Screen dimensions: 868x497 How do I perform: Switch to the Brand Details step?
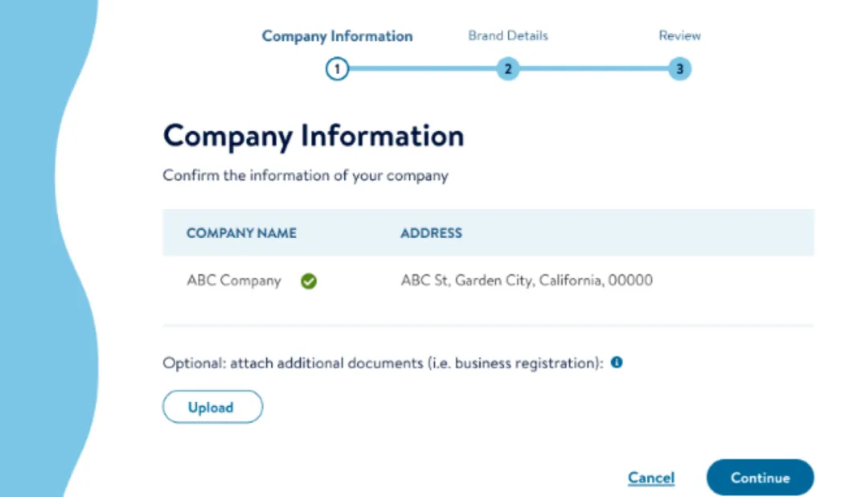click(x=508, y=35)
